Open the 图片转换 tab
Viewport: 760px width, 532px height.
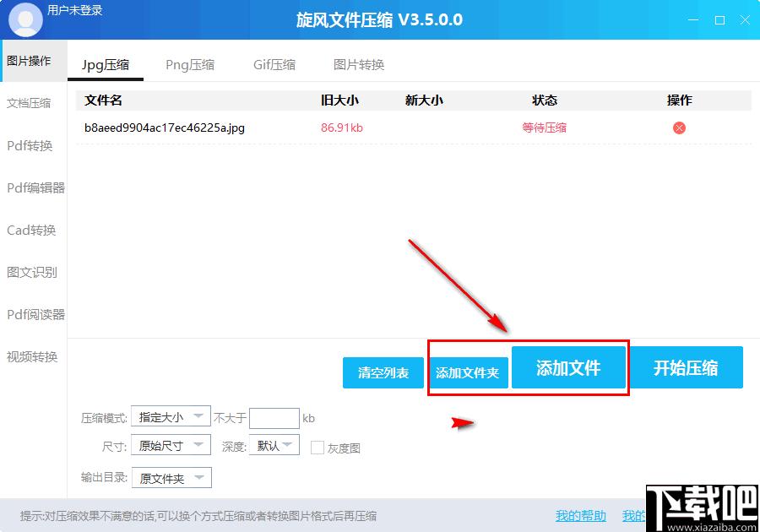[359, 64]
